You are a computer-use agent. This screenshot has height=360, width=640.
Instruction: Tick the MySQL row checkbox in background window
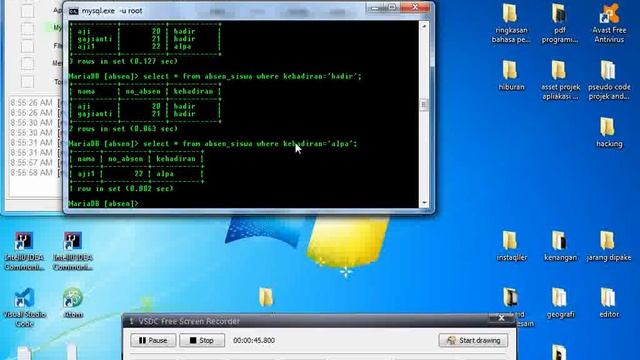tap(27, 29)
